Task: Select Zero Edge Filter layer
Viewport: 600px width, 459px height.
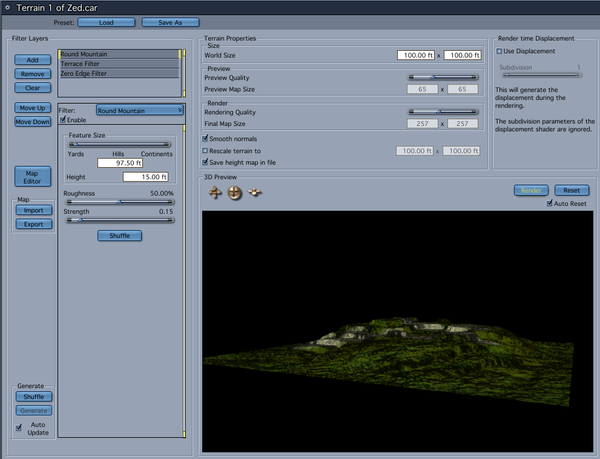Action: (118, 73)
